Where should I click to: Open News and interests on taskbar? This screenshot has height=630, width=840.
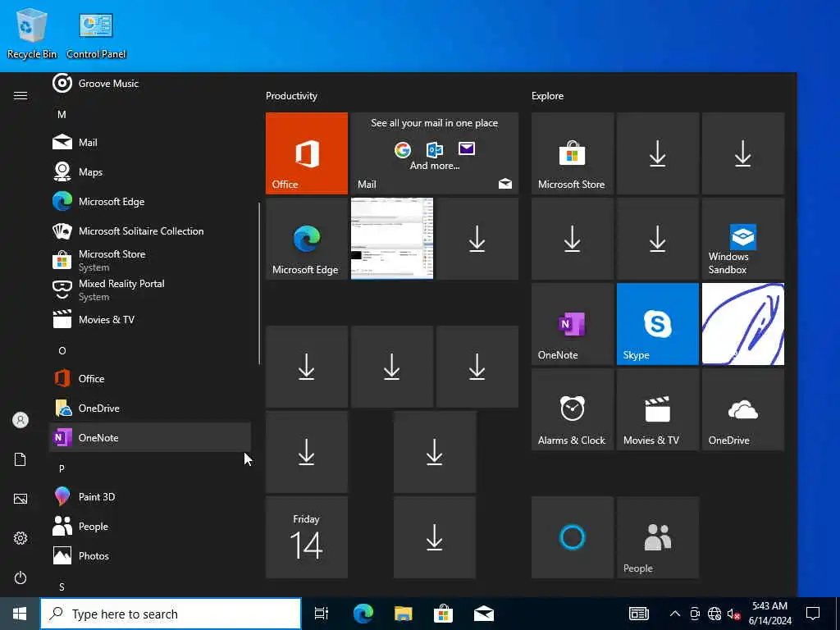pyautogui.click(x=638, y=614)
